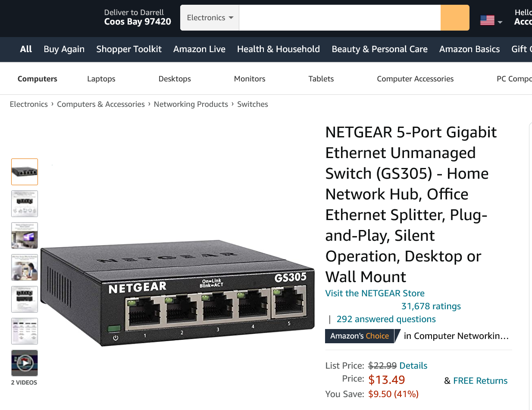Open the 31,678 ratings link

coord(431,306)
